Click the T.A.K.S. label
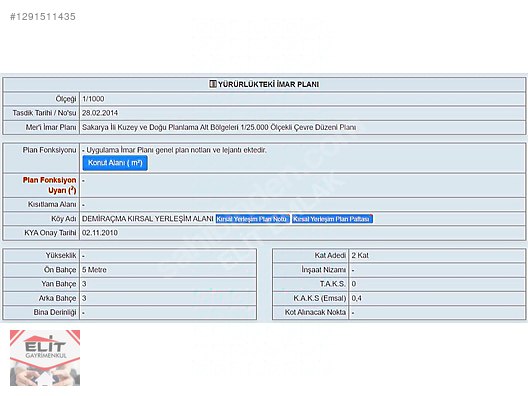This screenshot has height=396, width=528. 333,284
